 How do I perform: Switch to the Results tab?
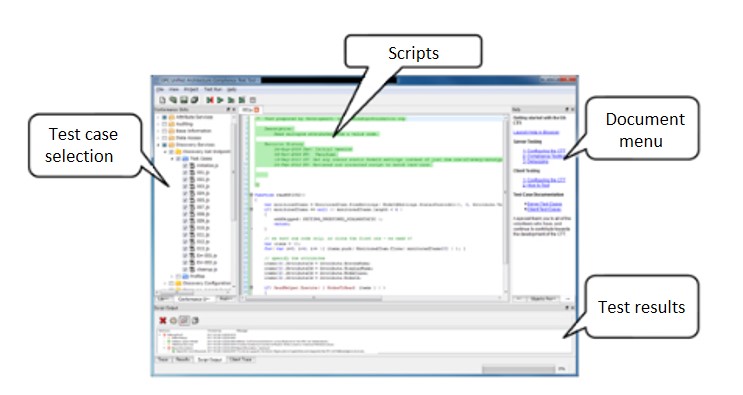[182, 359]
